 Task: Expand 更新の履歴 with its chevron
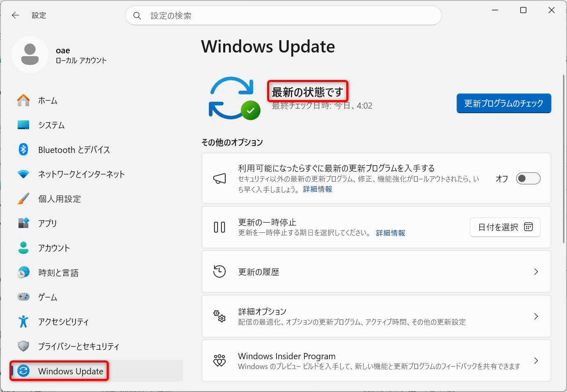coord(536,271)
